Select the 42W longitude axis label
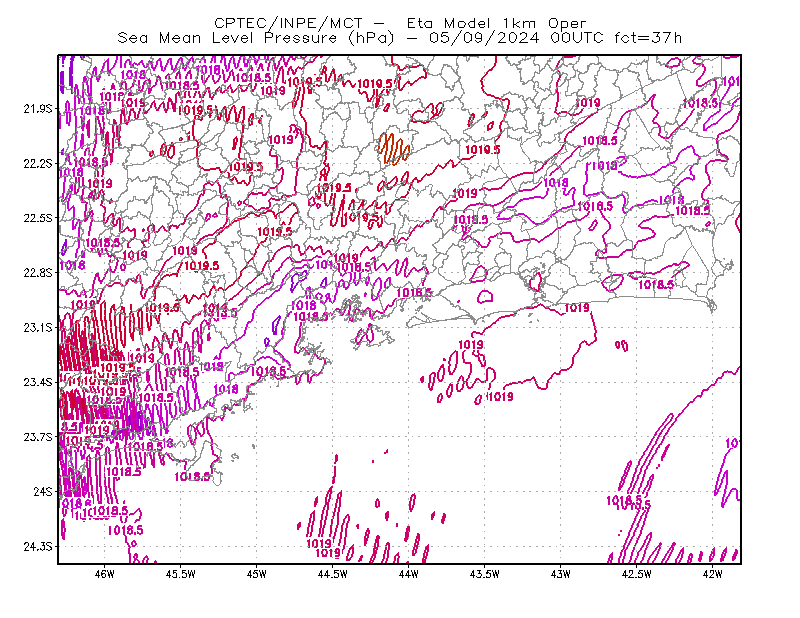This screenshot has width=800, height=618. [713, 574]
